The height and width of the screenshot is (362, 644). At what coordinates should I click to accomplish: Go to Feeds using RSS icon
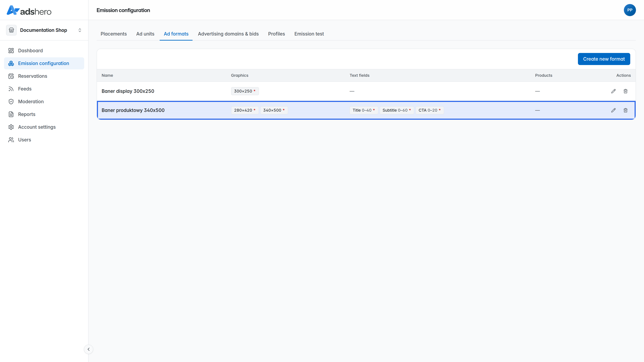pos(11,89)
